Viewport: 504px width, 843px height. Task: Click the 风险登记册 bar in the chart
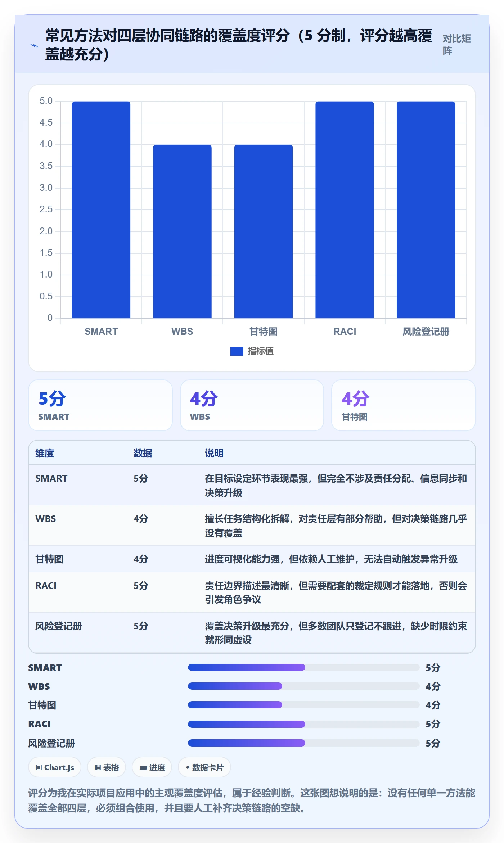click(x=426, y=210)
